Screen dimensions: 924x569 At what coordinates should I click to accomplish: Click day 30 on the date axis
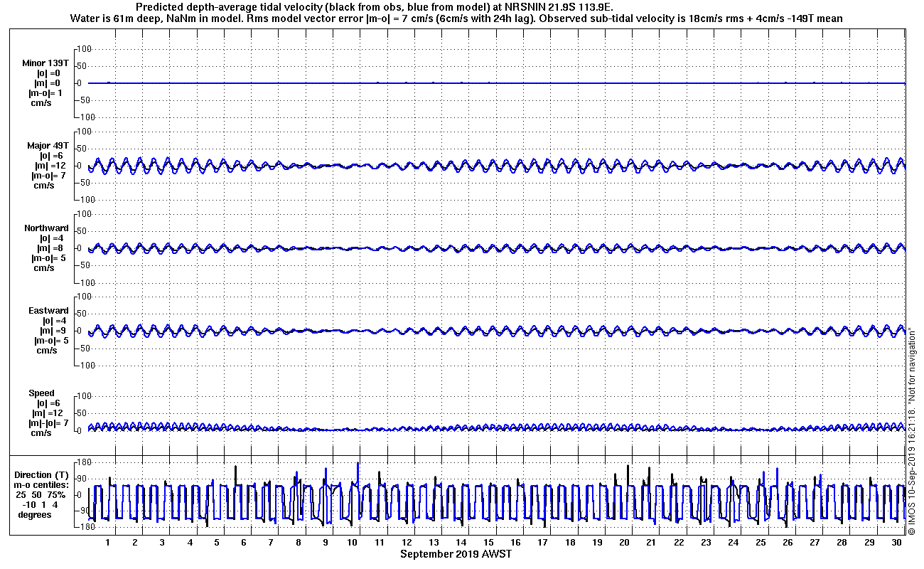tap(896, 542)
